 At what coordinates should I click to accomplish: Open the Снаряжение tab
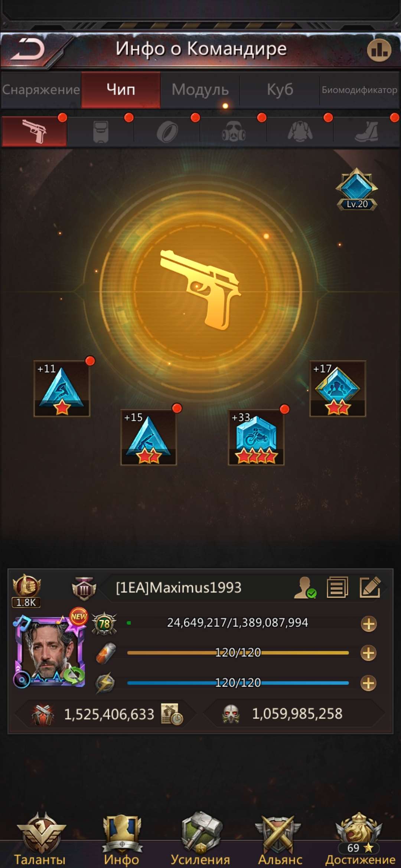(x=41, y=90)
